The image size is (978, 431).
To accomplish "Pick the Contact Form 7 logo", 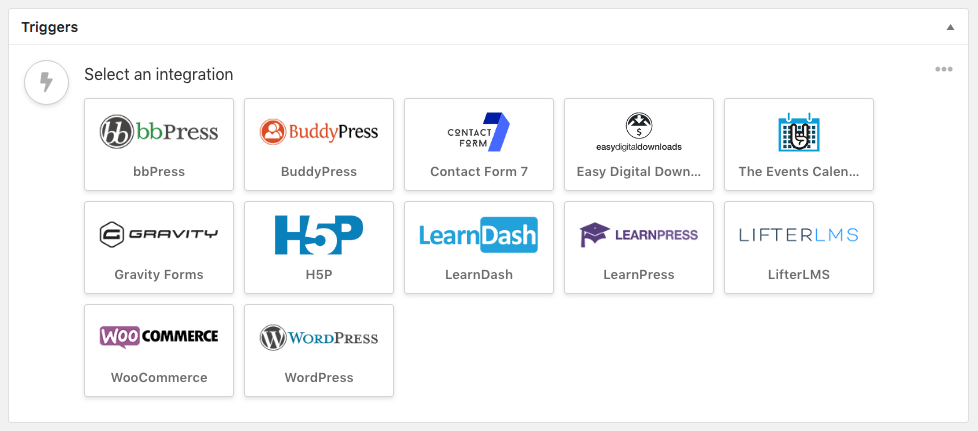I will (x=478, y=132).
